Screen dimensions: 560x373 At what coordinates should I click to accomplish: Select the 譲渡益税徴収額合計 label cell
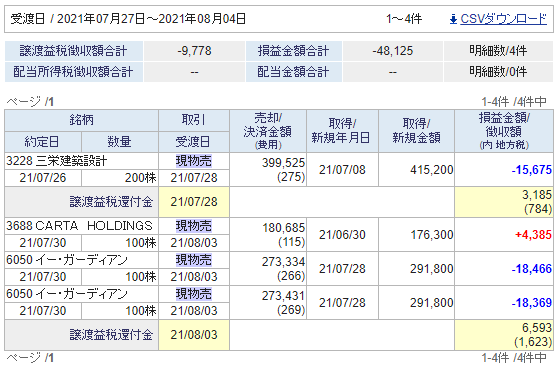tap(74, 51)
